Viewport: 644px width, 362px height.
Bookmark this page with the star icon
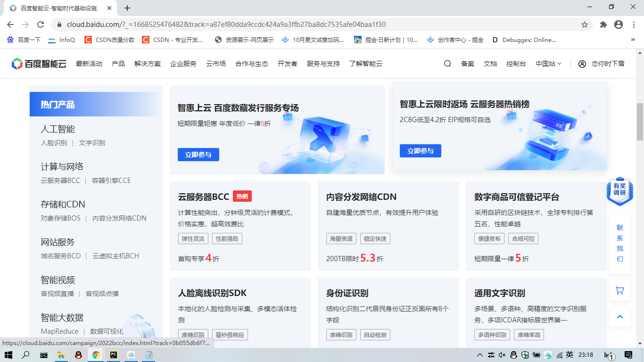pyautogui.click(x=585, y=25)
